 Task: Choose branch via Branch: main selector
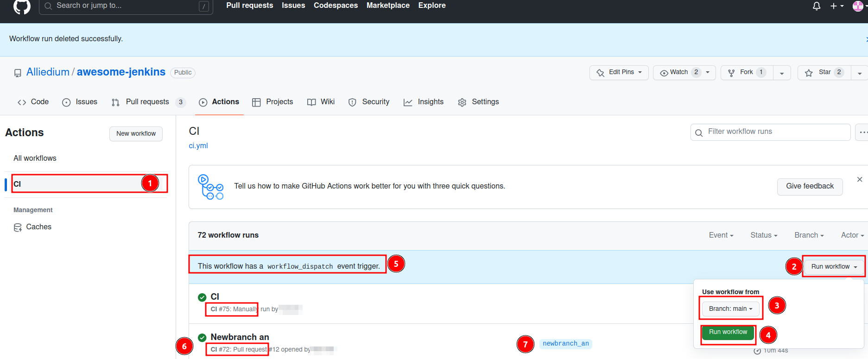click(730, 309)
